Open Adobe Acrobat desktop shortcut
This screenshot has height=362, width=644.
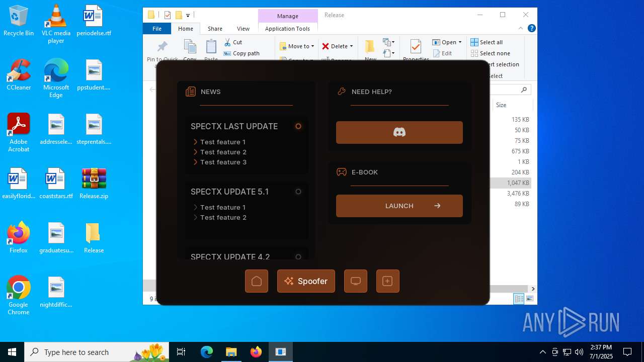click(19, 133)
